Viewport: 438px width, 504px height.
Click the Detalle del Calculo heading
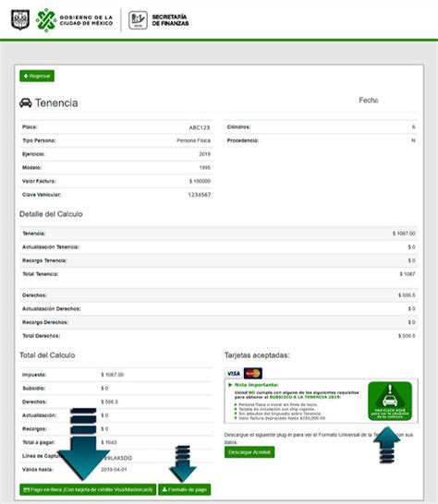pyautogui.click(x=51, y=214)
